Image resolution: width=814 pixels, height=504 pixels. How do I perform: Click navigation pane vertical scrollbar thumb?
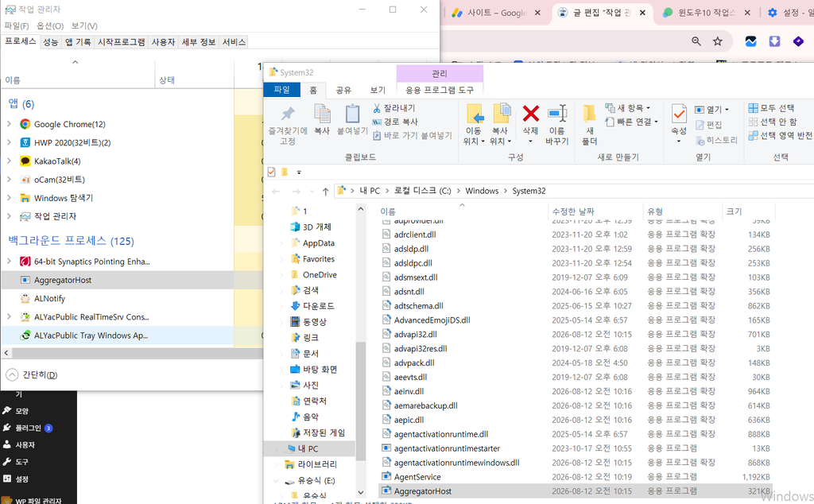[x=361, y=401]
